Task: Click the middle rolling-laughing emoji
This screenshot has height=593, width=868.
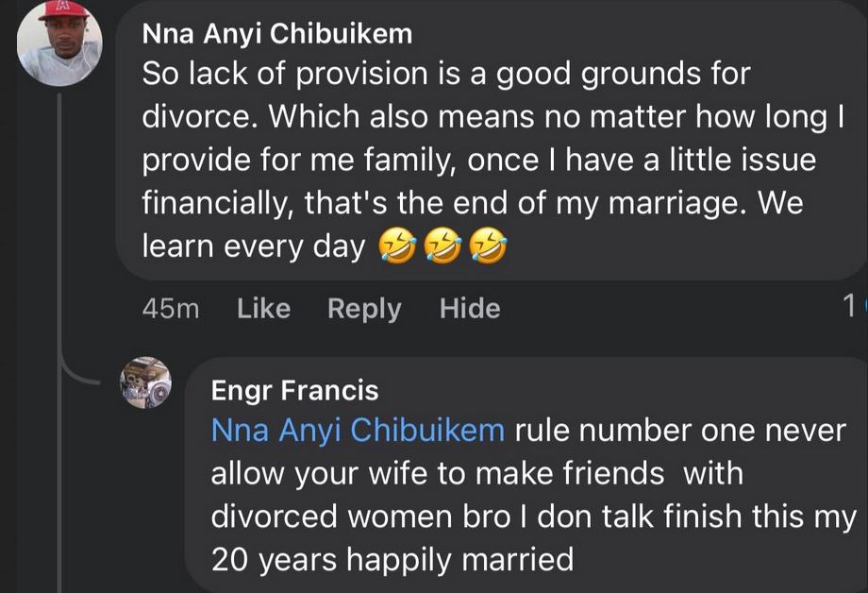Action: click(x=442, y=247)
